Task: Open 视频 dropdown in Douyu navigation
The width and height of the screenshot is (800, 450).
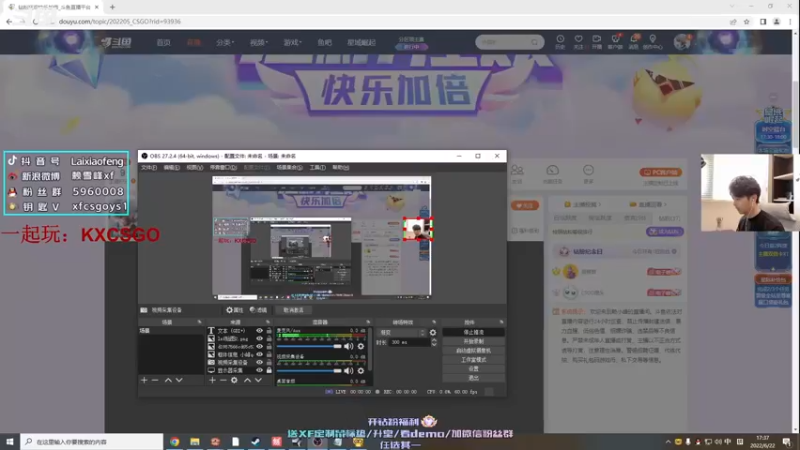Action: point(259,43)
